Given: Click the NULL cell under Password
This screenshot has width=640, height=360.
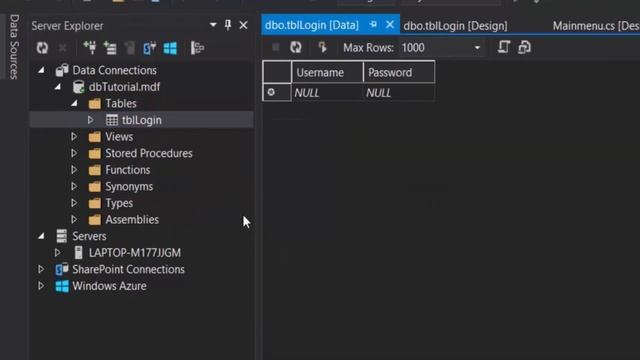Looking at the screenshot, I should click(x=399, y=93).
